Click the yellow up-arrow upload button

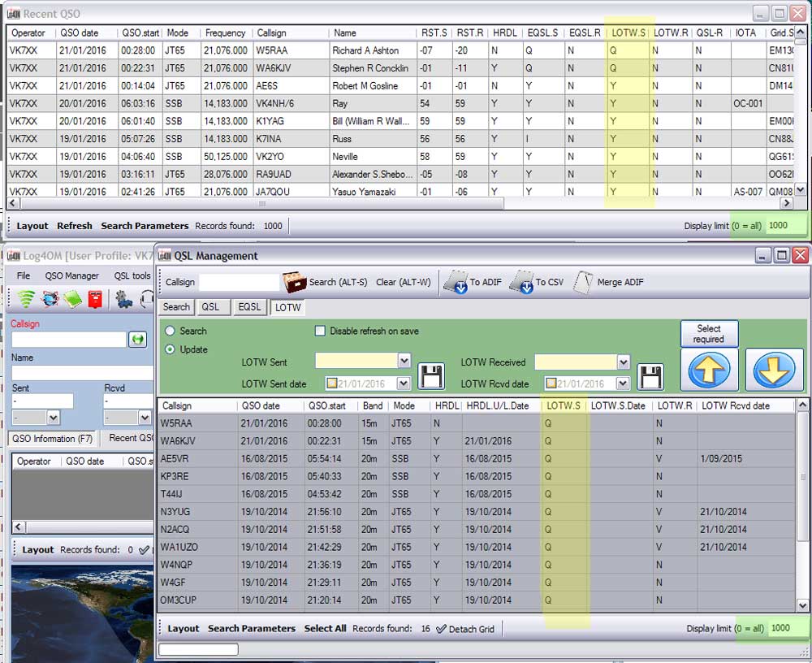tap(709, 370)
